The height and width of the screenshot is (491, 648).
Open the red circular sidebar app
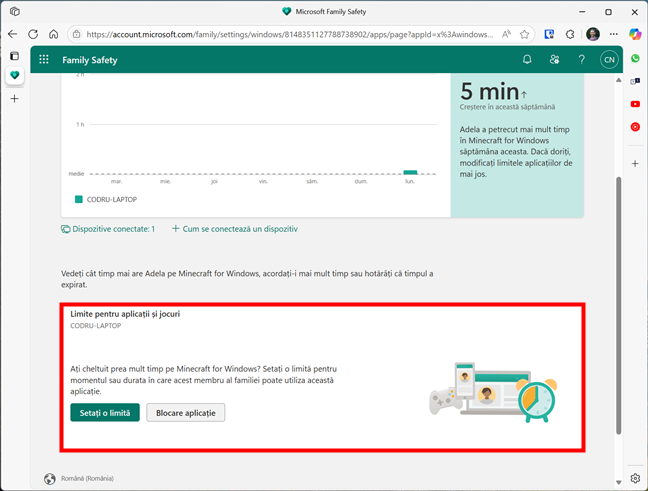(x=635, y=127)
